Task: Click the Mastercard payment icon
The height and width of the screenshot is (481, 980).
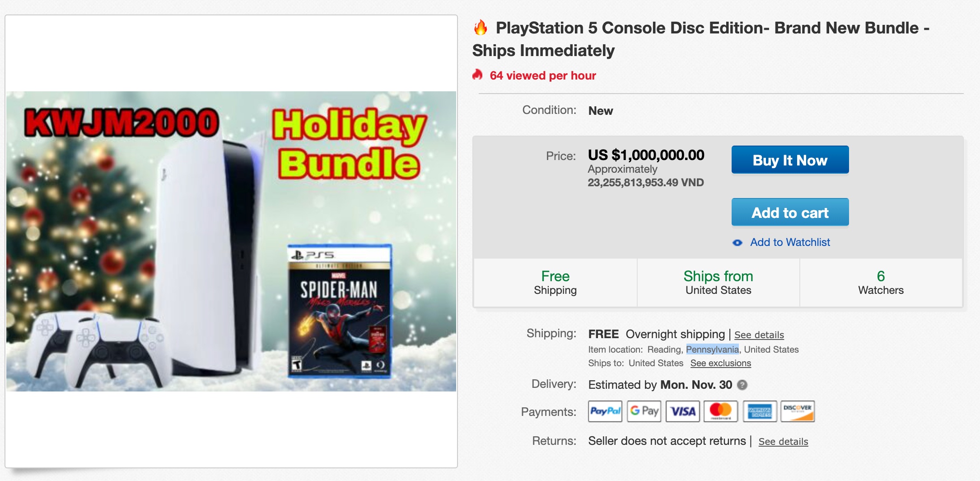Action: [721, 411]
